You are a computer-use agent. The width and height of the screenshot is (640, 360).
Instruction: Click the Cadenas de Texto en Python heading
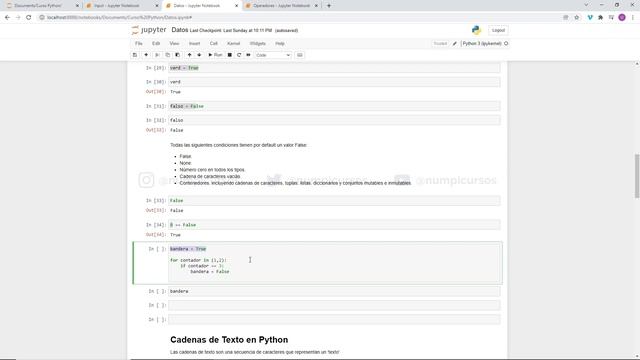pos(229,340)
